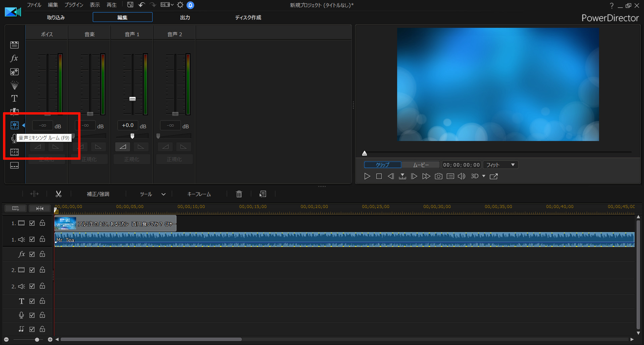The width and height of the screenshot is (644, 345).
Task: Click the timeline zoom slider handle
Action: pos(37,340)
